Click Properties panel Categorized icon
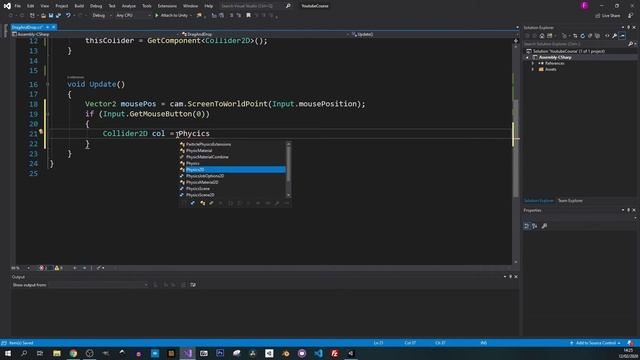 [527, 226]
